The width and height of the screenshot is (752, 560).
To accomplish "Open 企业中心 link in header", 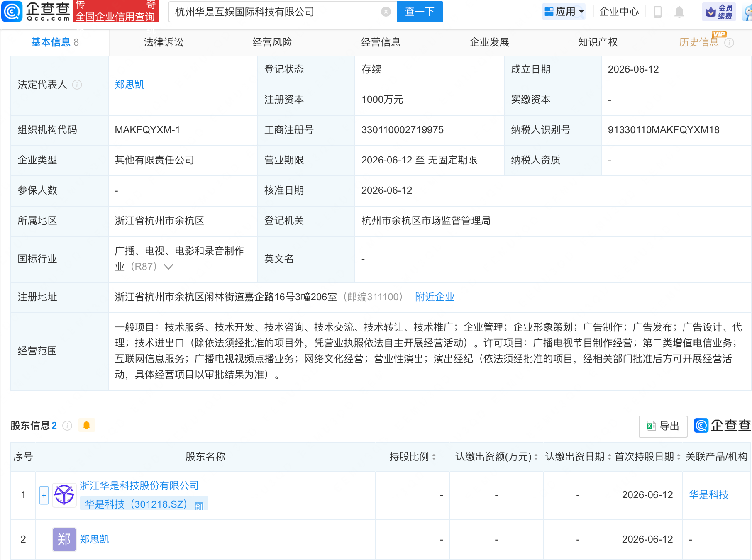I will click(x=619, y=12).
